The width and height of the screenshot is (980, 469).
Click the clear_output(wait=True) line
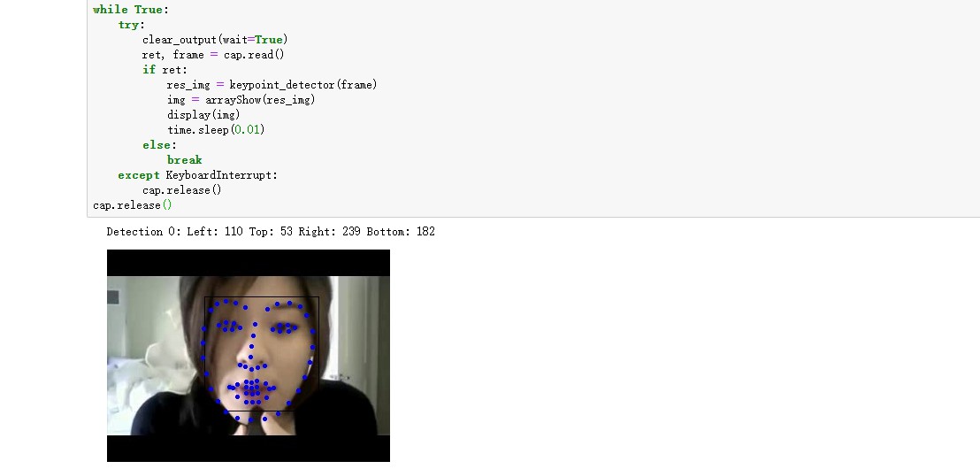tap(215, 40)
